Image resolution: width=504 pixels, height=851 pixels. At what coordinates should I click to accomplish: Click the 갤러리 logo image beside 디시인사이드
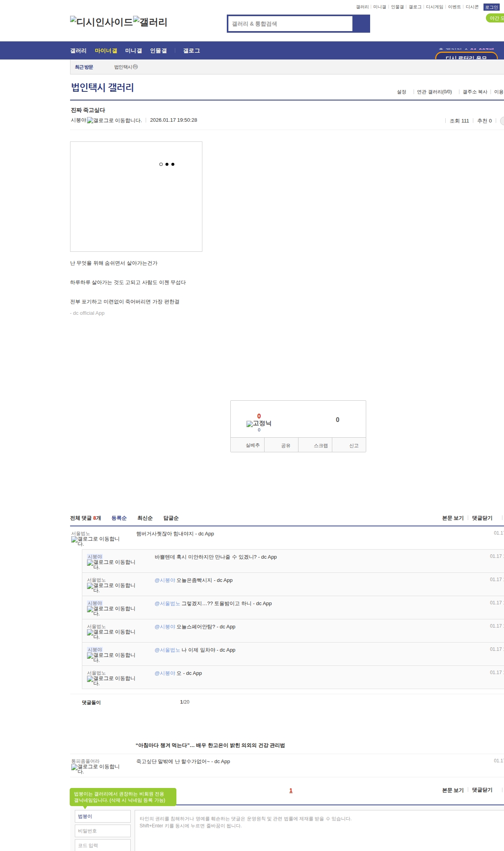click(150, 22)
